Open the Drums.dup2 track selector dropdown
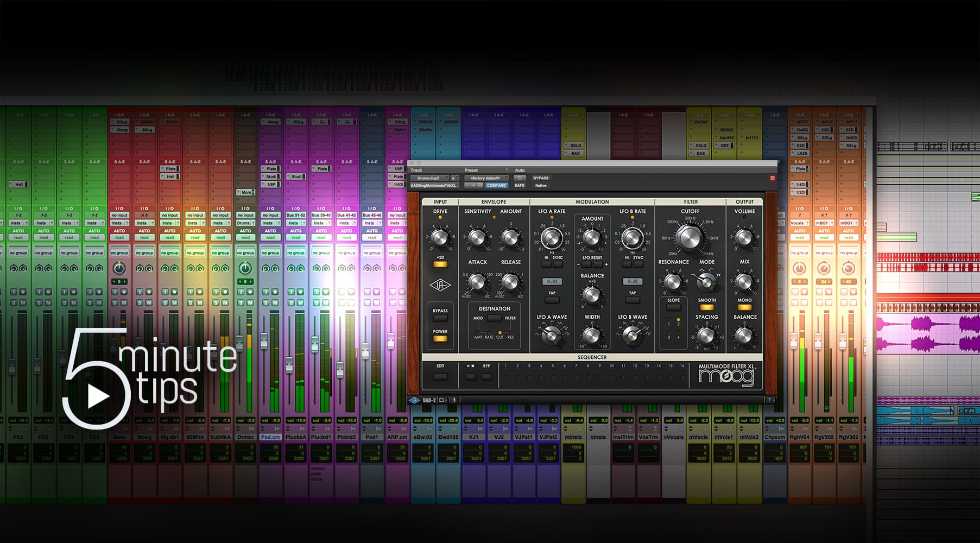This screenshot has height=543, width=980. pyautogui.click(x=429, y=178)
